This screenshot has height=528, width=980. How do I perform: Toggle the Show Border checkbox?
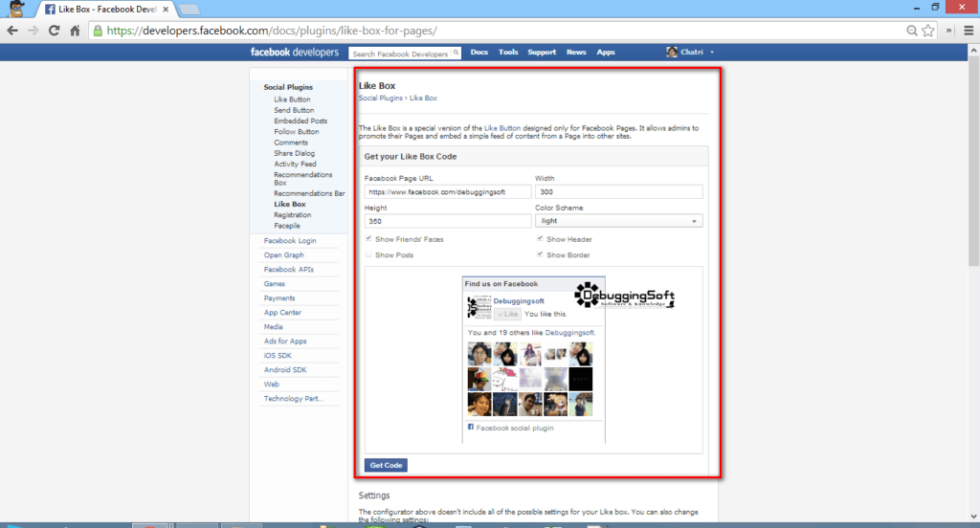tap(540, 254)
